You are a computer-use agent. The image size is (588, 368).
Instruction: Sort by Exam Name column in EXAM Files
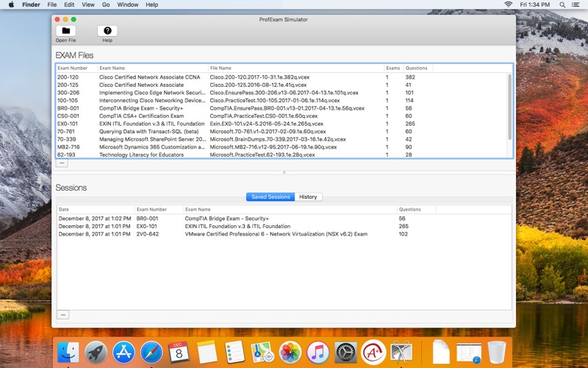(153, 68)
